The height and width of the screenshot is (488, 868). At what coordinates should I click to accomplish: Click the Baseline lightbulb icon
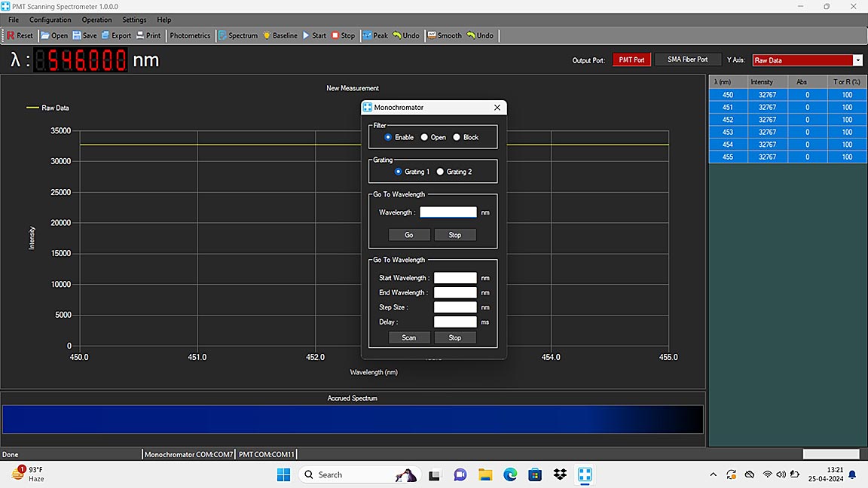(267, 35)
